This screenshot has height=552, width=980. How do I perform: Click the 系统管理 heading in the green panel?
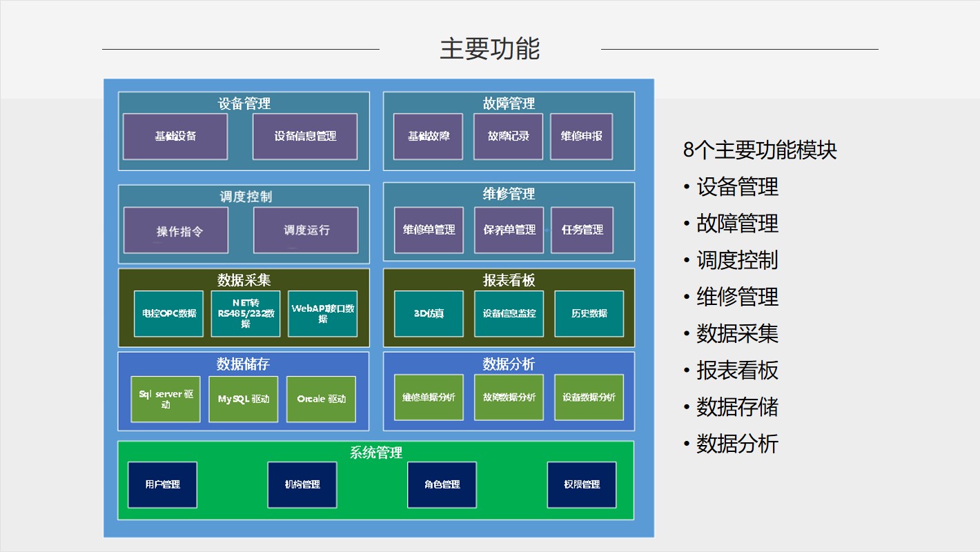tap(376, 453)
